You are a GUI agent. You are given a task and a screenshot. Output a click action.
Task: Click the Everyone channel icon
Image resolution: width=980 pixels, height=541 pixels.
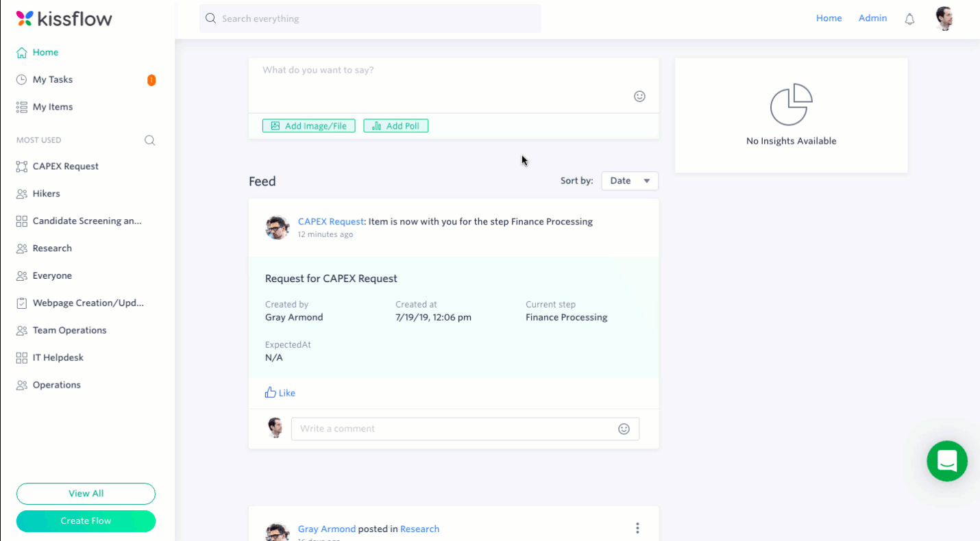pyautogui.click(x=22, y=276)
